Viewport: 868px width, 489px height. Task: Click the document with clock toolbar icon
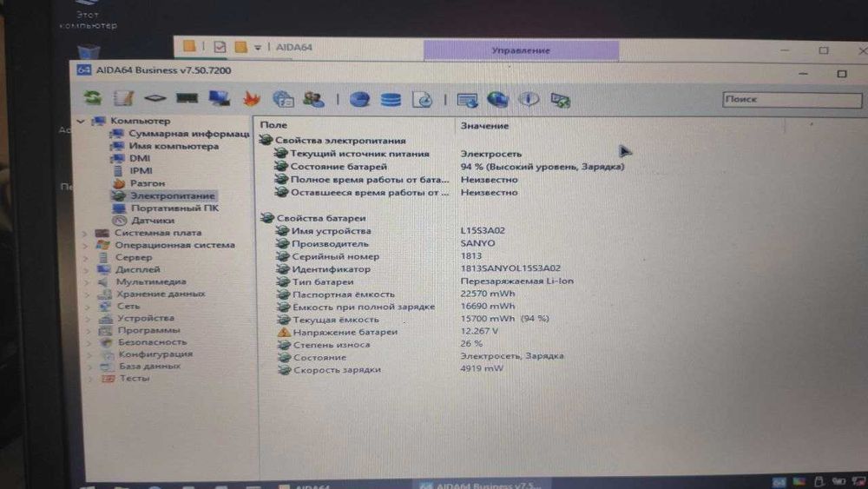(423, 100)
